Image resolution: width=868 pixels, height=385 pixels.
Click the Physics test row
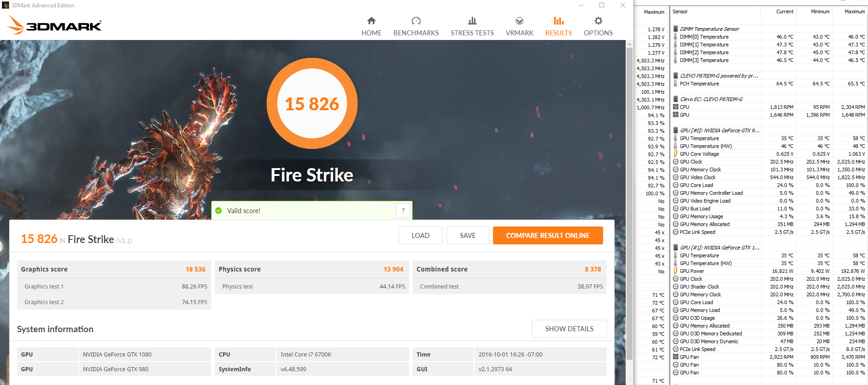pos(312,286)
